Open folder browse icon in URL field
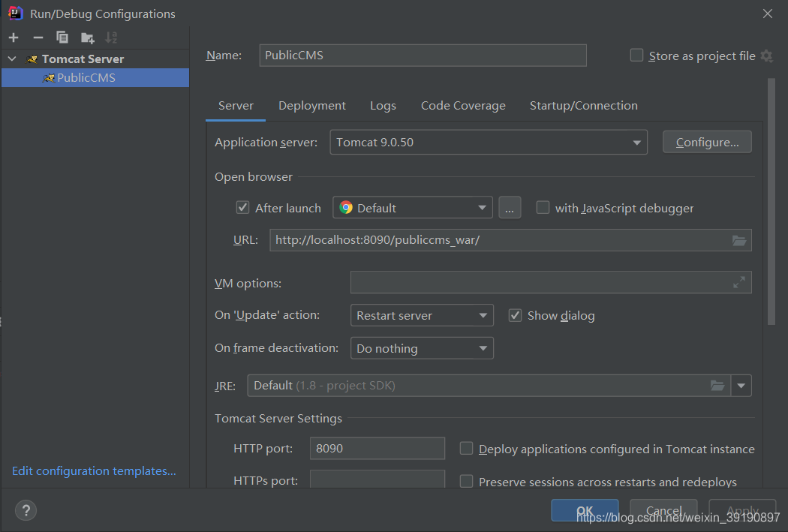 click(739, 241)
